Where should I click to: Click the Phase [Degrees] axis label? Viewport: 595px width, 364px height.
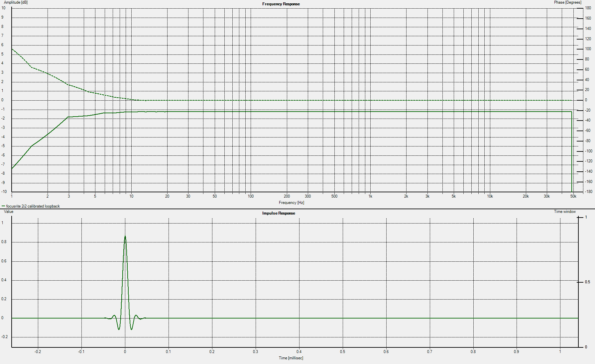click(x=567, y=2)
